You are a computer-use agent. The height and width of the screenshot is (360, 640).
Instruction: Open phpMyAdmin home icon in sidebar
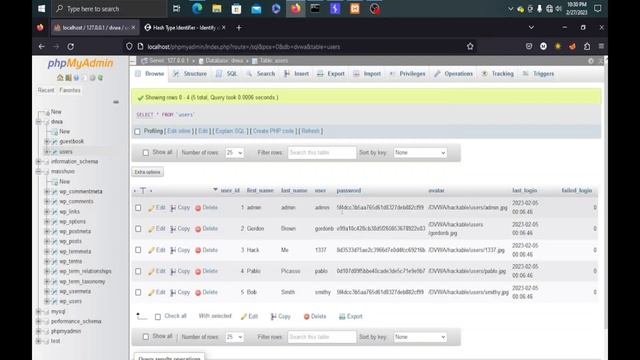pos(60,78)
